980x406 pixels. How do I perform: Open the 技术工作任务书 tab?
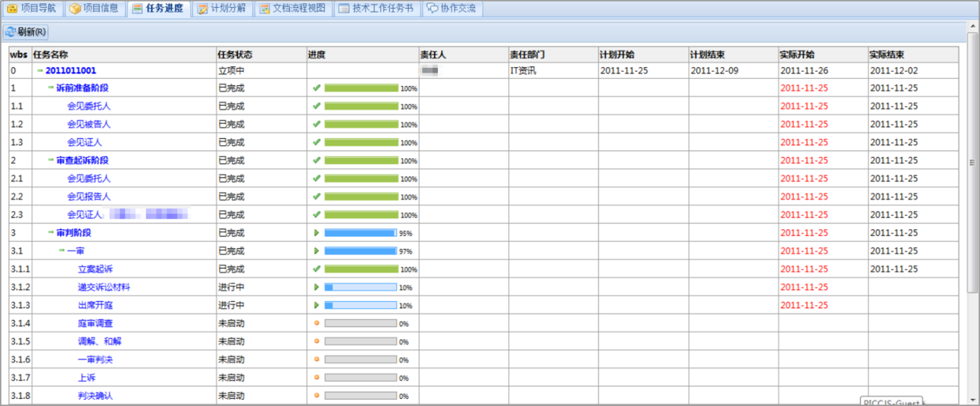[376, 9]
